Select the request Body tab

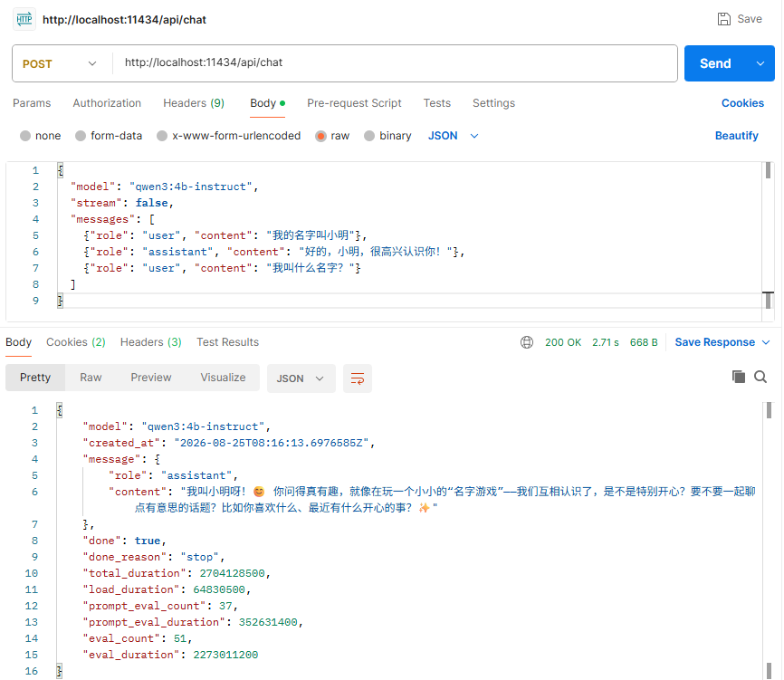coord(267,103)
